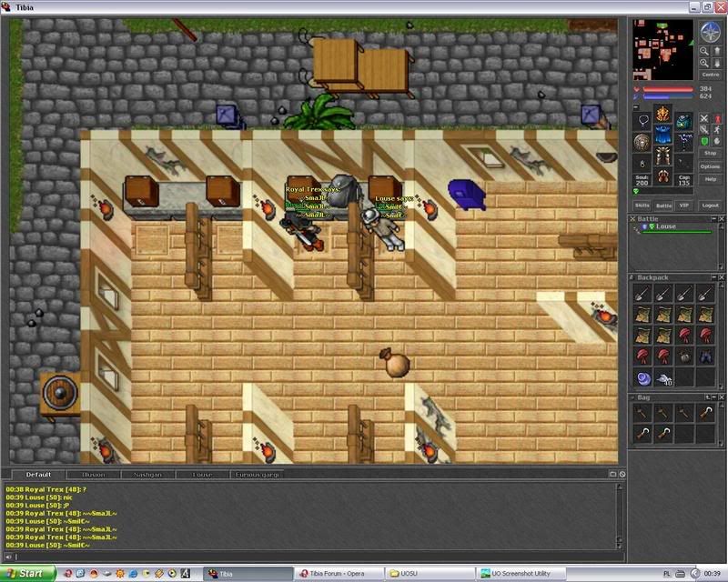Enable balanced fight mode sword-shield icon
The height and width of the screenshot is (582, 728).
[x=704, y=130]
